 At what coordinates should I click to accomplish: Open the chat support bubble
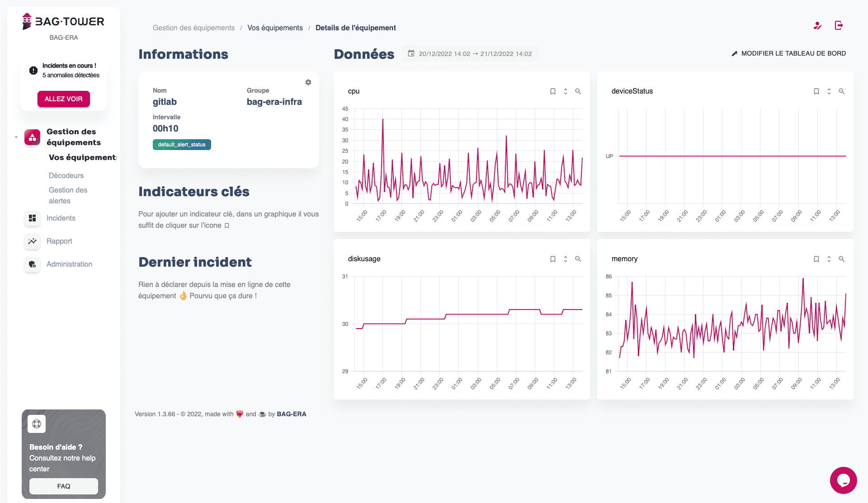843,480
